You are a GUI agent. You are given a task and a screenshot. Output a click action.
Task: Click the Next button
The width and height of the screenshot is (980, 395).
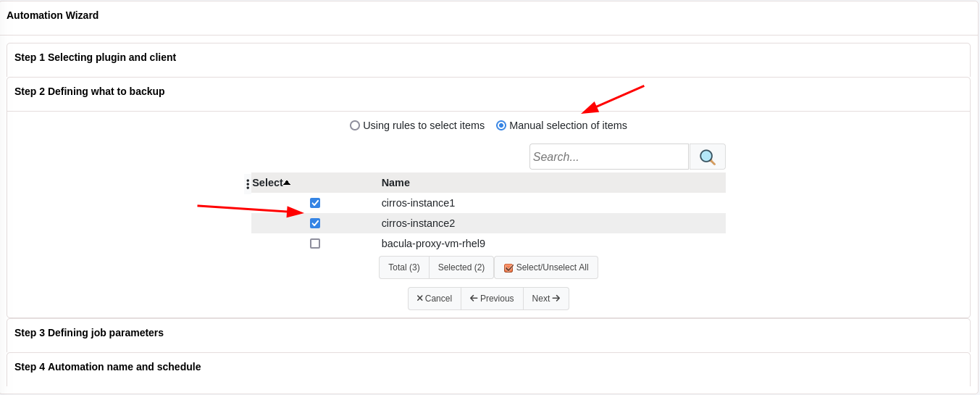545,299
